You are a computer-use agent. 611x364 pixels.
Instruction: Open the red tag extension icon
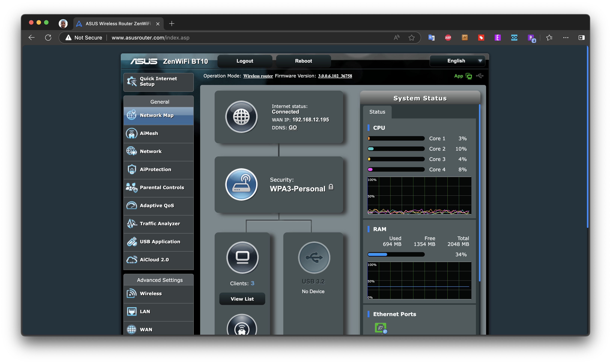(481, 38)
